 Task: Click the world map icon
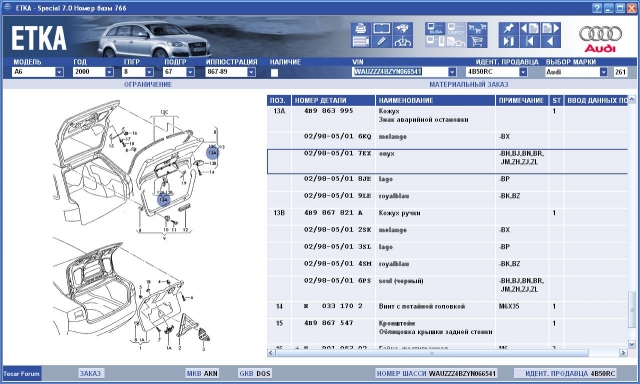click(x=402, y=28)
